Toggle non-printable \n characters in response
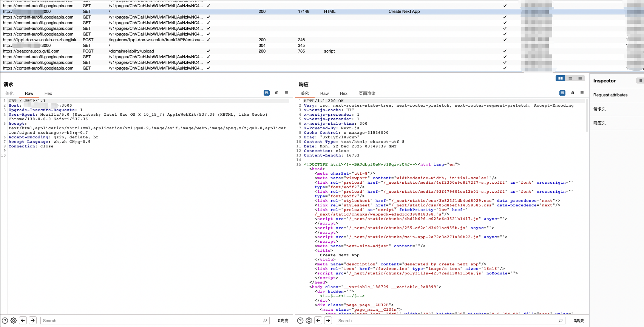Viewport: 644px width, 327px height. 572,93
